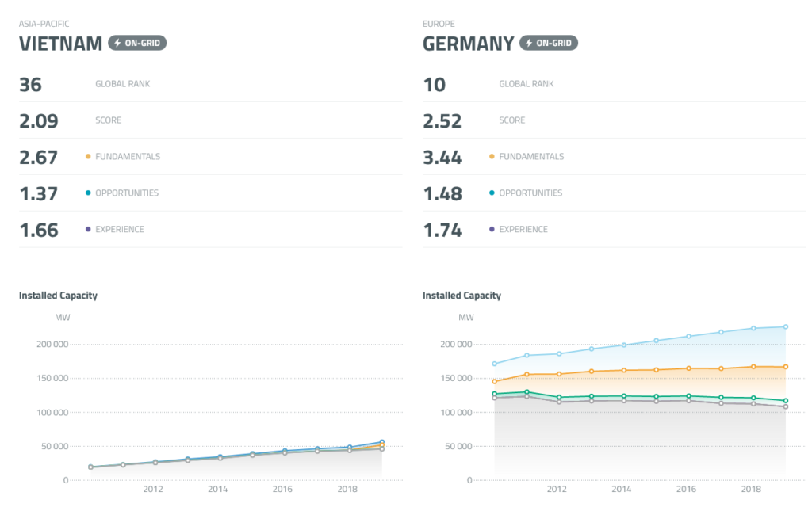Click the Germany ON-GRID badge

click(x=549, y=43)
